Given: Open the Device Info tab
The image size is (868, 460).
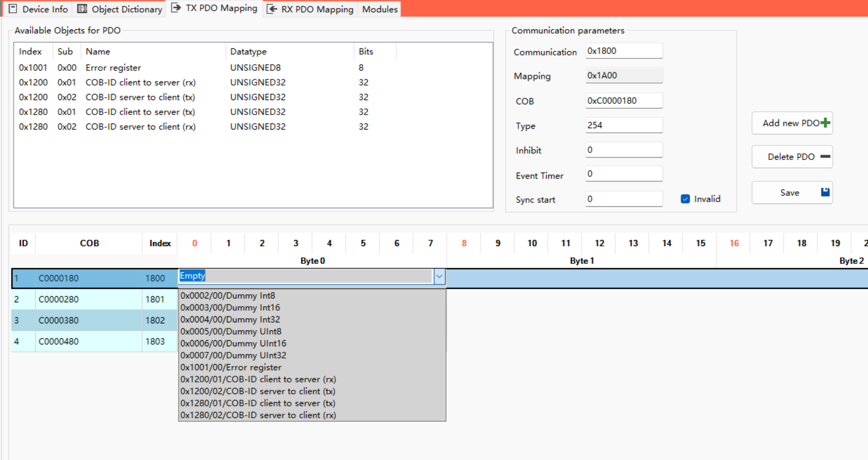Looking at the screenshot, I should (x=38, y=9).
